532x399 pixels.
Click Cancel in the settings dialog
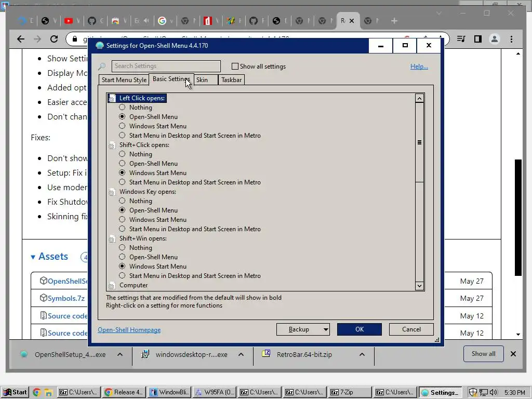[411, 329]
